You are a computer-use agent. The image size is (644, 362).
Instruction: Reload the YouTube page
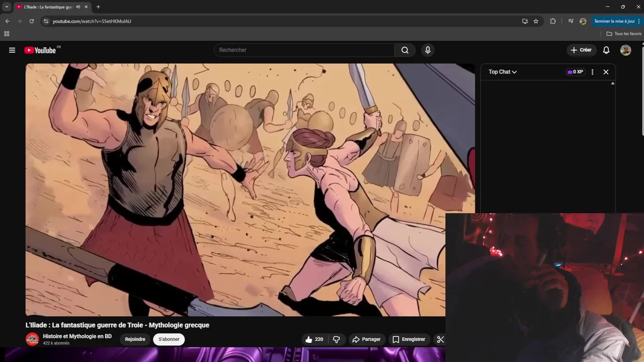point(31,21)
